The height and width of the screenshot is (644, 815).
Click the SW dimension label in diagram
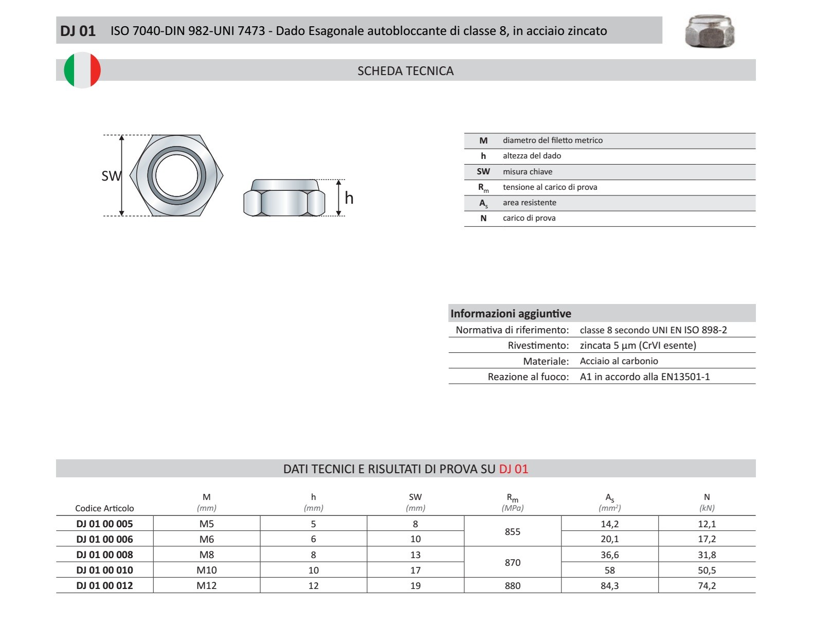(x=111, y=176)
